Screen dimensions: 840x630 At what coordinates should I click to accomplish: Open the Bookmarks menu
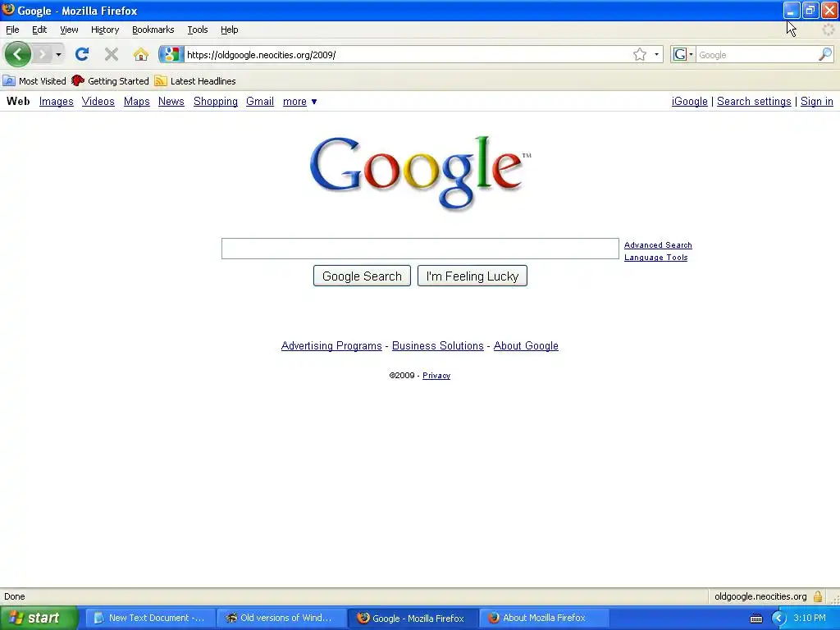point(153,30)
